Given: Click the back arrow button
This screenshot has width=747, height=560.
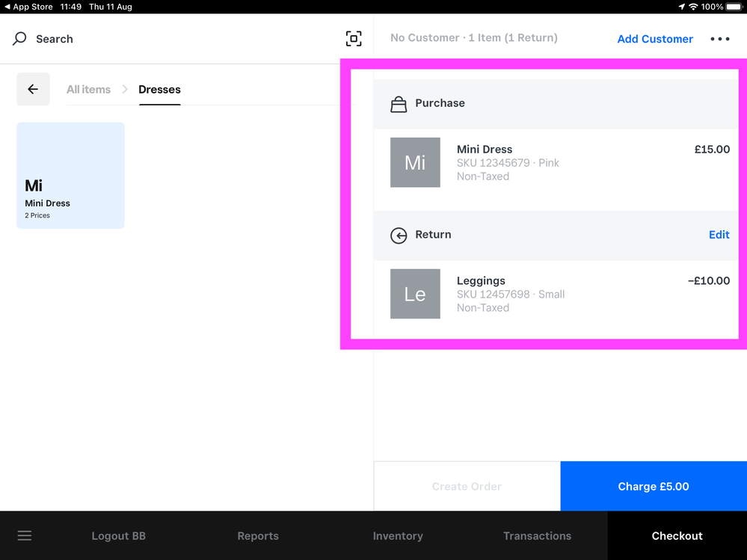Looking at the screenshot, I should click(33, 89).
